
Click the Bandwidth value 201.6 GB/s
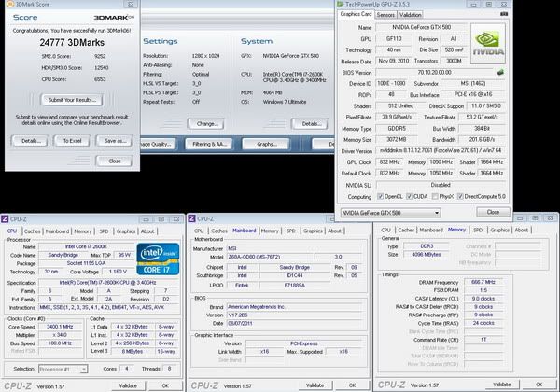482,140
